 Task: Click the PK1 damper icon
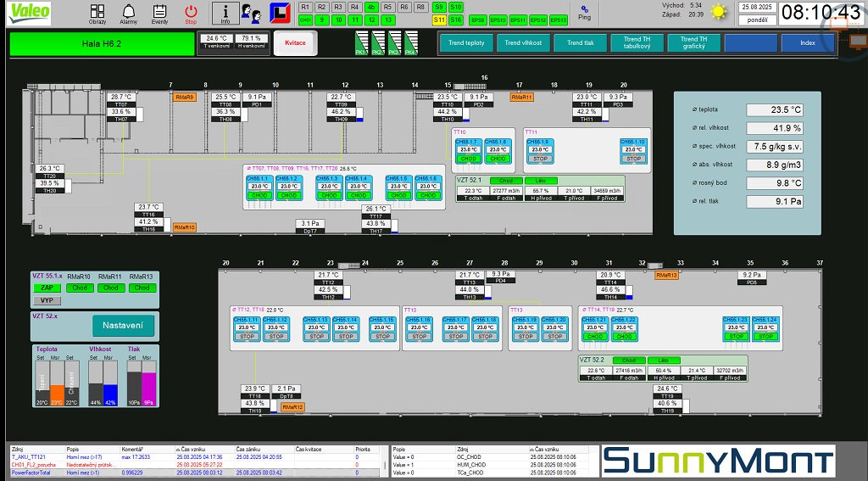(362, 42)
